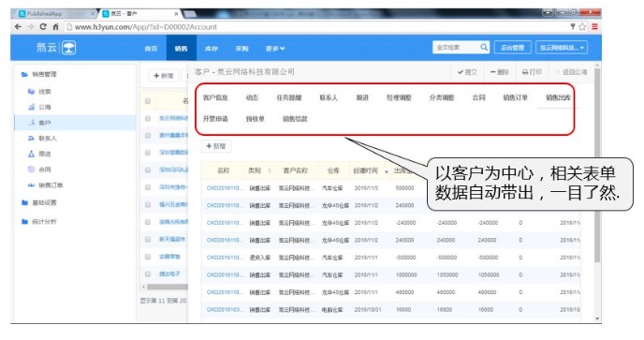Image resolution: width=644 pixels, height=340 pixels.
Task: Open the 库存 navigation item
Action: tap(212, 48)
